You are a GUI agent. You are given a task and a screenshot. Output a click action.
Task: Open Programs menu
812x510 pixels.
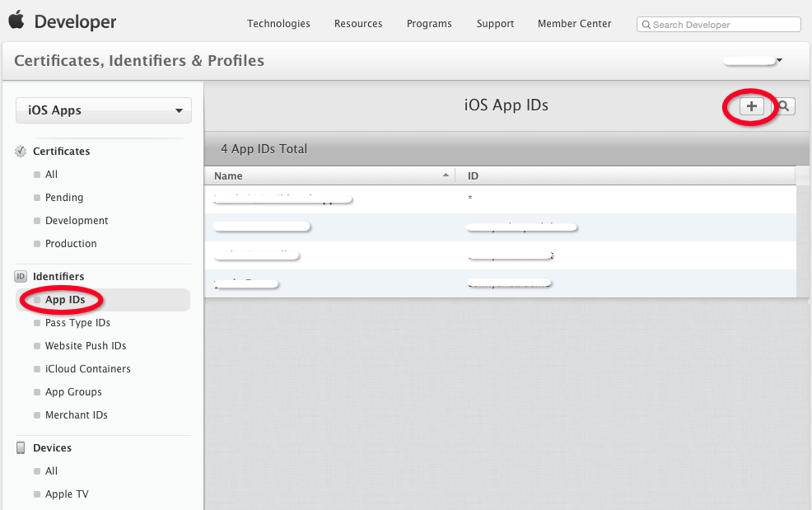(x=429, y=24)
